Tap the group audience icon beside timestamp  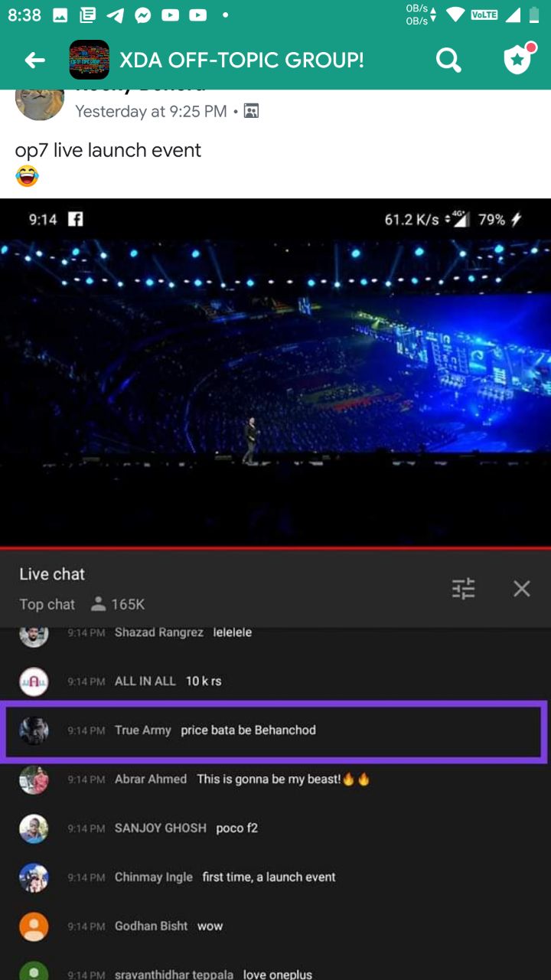(251, 112)
